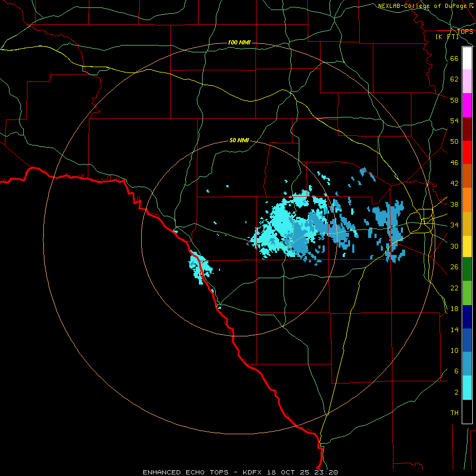Click the gold 38 K FT legend swatch
476x476 pixels.
point(467,224)
